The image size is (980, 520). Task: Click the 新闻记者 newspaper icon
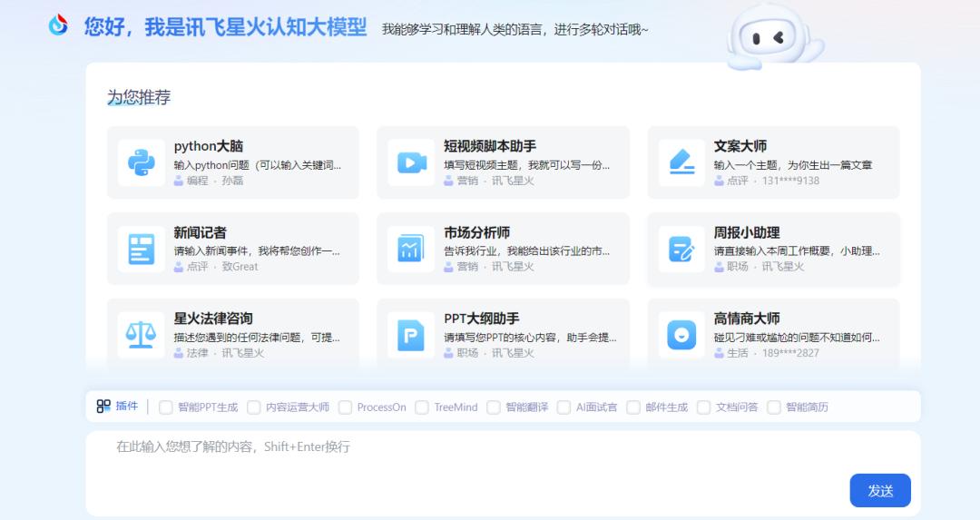tap(141, 249)
